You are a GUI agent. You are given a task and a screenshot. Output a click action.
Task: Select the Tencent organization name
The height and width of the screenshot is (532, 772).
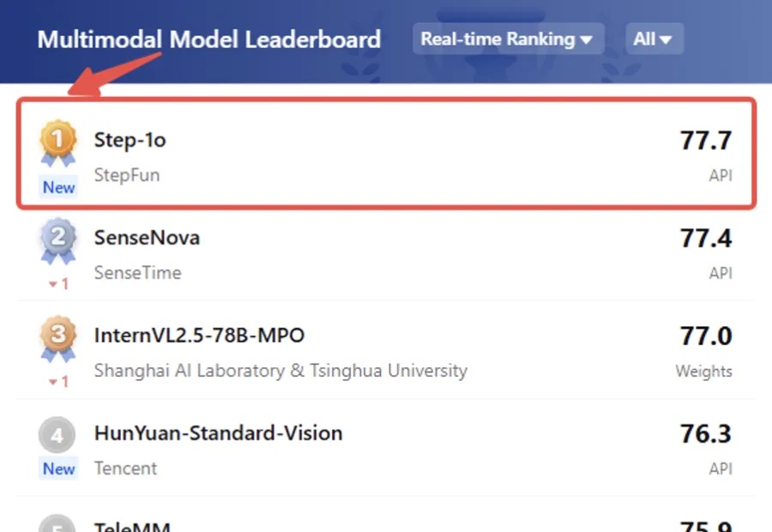(125, 468)
